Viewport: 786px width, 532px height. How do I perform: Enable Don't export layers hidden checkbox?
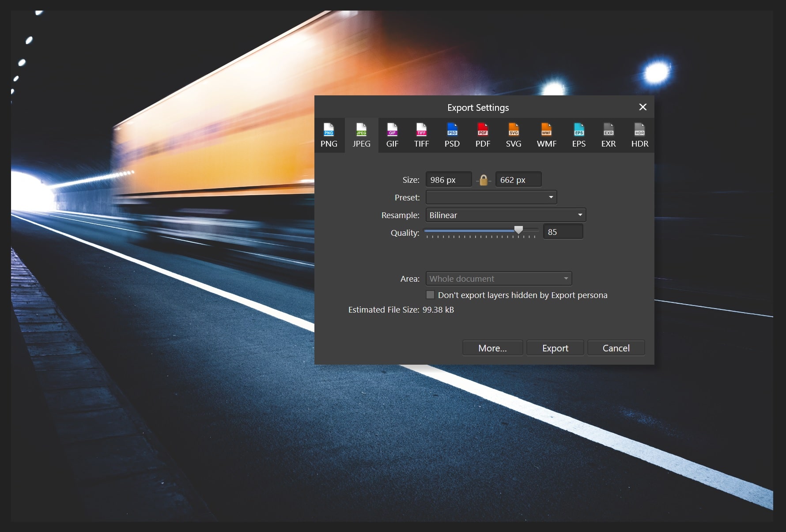[430, 295]
